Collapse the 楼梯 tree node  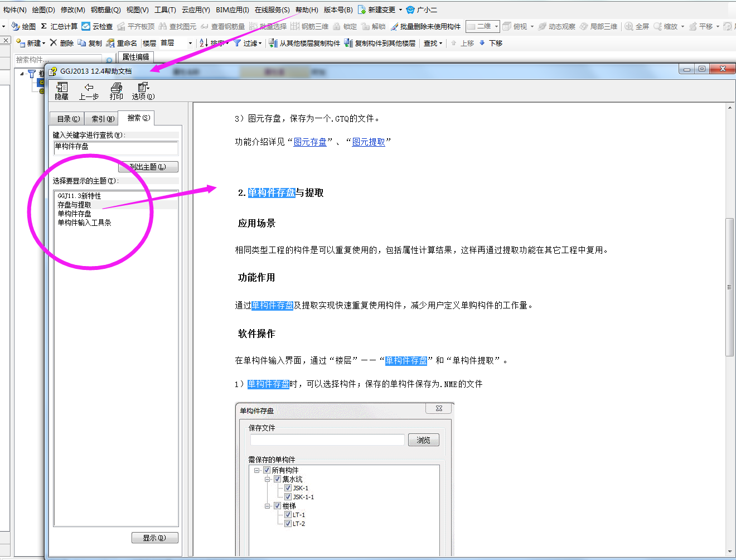tap(267, 506)
